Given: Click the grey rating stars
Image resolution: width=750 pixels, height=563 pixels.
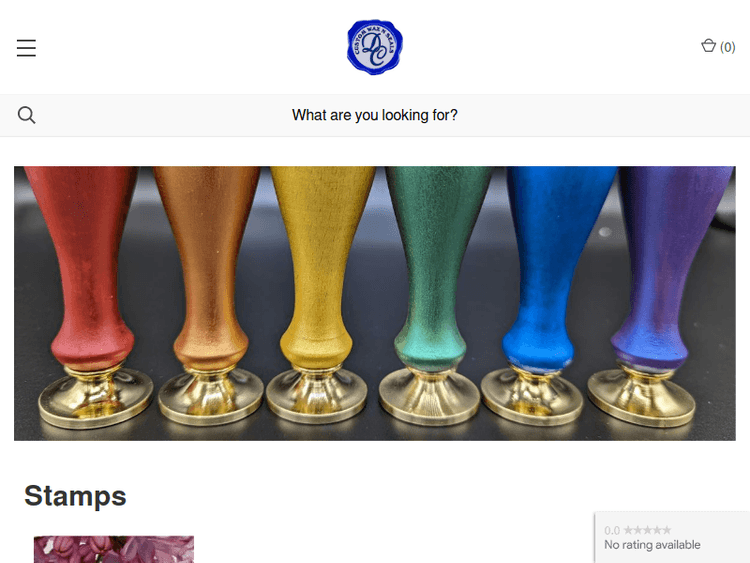Looking at the screenshot, I should pyautogui.click(x=647, y=530).
